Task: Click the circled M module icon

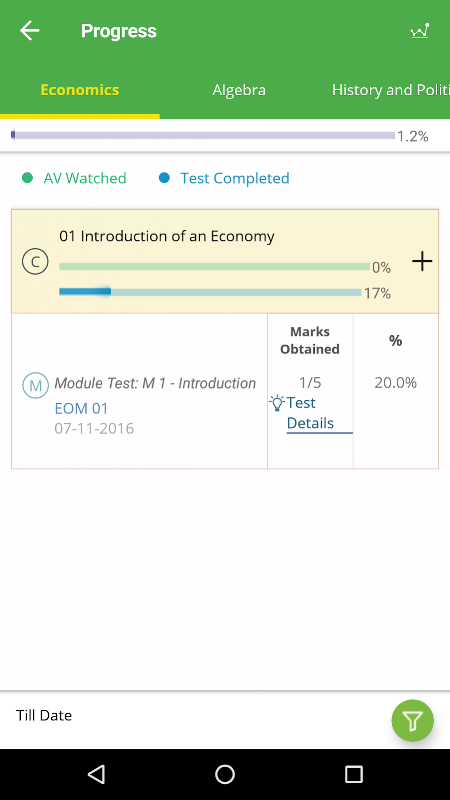Action: [35, 385]
